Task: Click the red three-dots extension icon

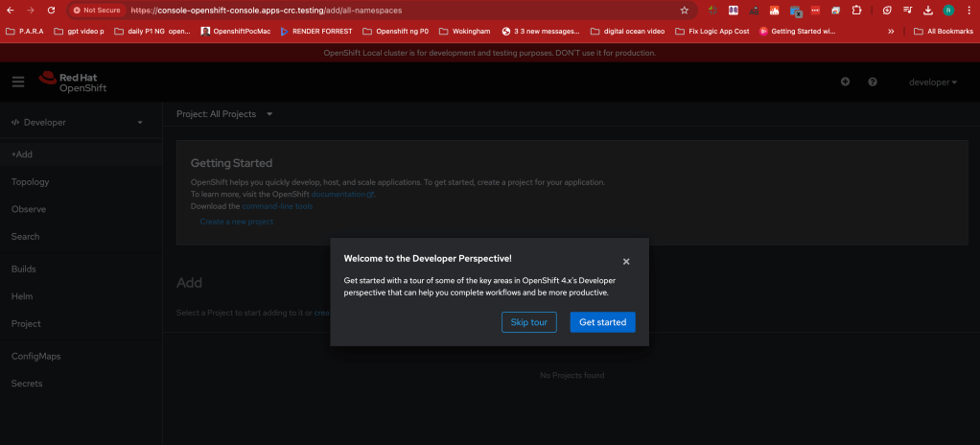Action: pyautogui.click(x=815, y=10)
